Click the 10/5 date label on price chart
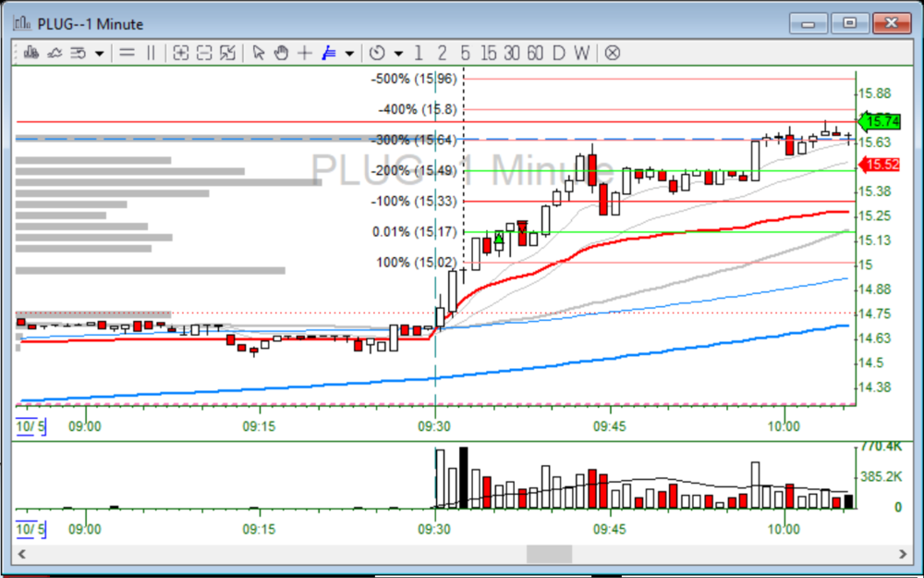This screenshot has width=924, height=578. pos(30,426)
